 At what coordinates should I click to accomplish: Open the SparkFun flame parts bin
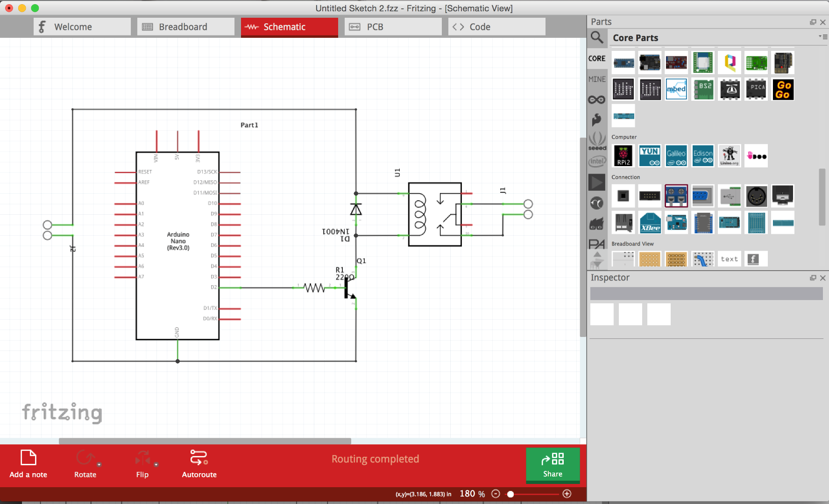pyautogui.click(x=597, y=119)
